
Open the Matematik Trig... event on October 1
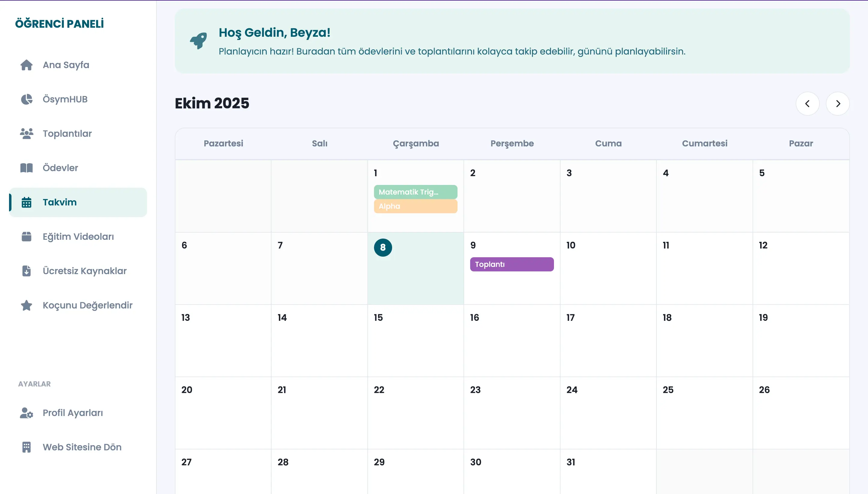point(415,192)
